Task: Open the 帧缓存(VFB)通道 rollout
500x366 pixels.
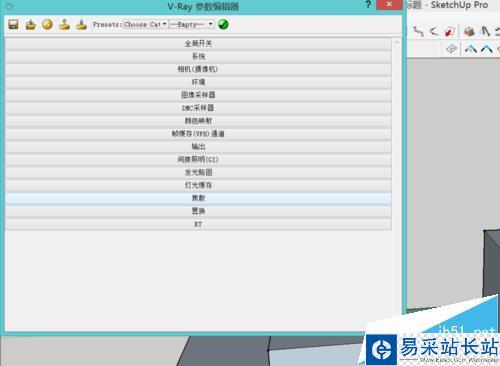Action: point(198,134)
